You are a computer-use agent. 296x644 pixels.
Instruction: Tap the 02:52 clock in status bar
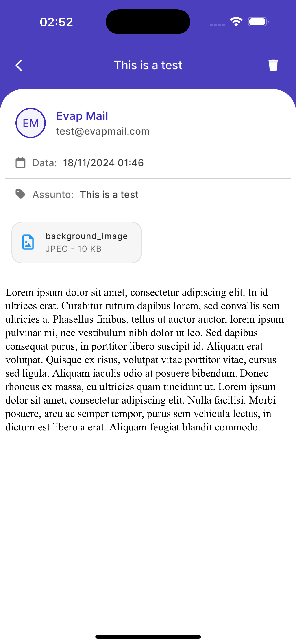[57, 22]
